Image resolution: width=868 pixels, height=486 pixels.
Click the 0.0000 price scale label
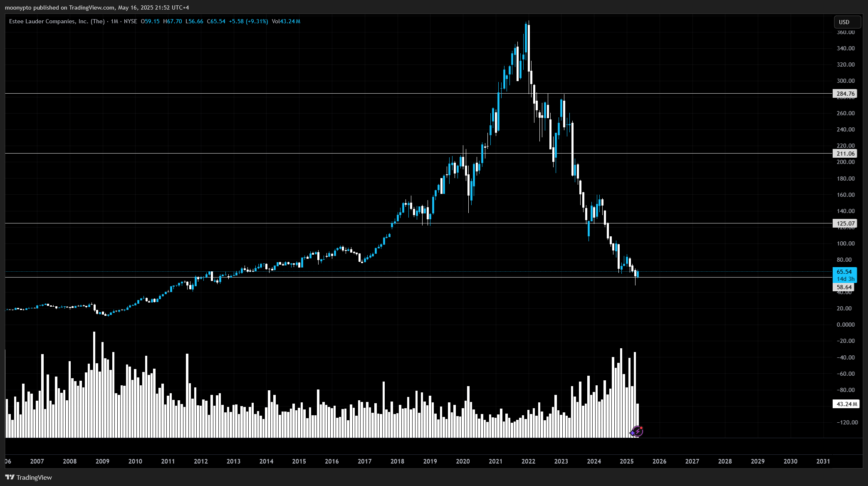click(846, 325)
